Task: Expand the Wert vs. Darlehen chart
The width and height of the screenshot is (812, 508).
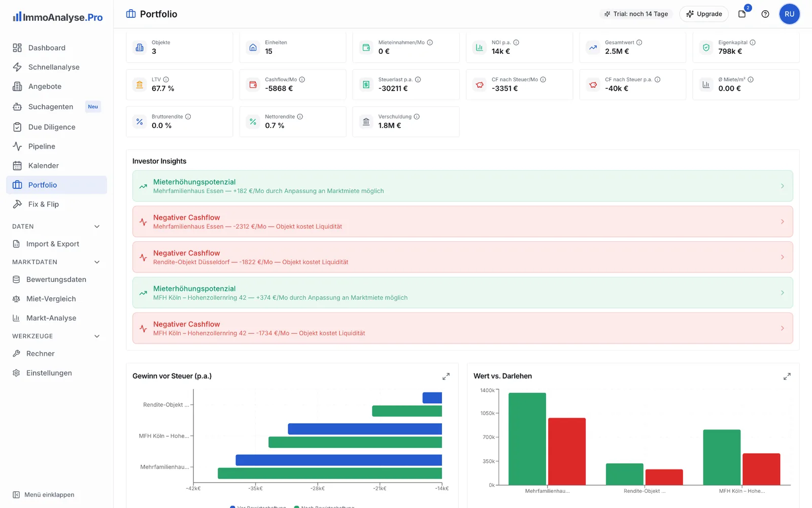Action: tap(787, 376)
